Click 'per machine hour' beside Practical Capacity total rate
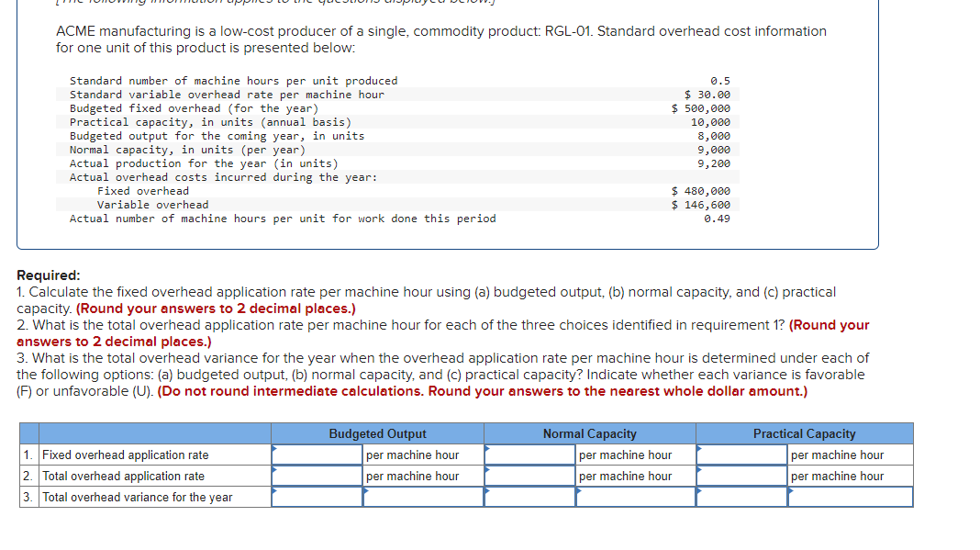Screen dimensions: 980x550 tap(838, 477)
